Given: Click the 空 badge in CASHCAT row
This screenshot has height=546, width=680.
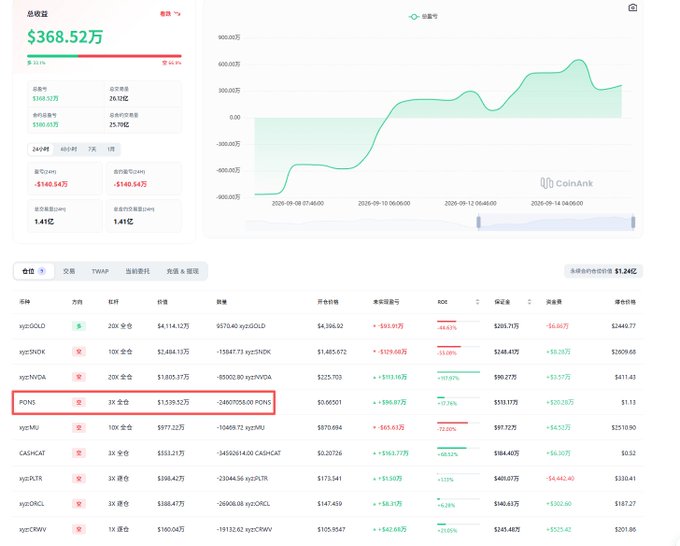Looking at the screenshot, I should click(79, 453).
